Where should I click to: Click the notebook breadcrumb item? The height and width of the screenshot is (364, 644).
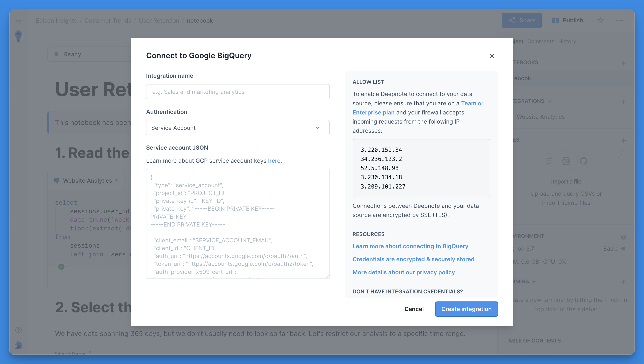200,20
